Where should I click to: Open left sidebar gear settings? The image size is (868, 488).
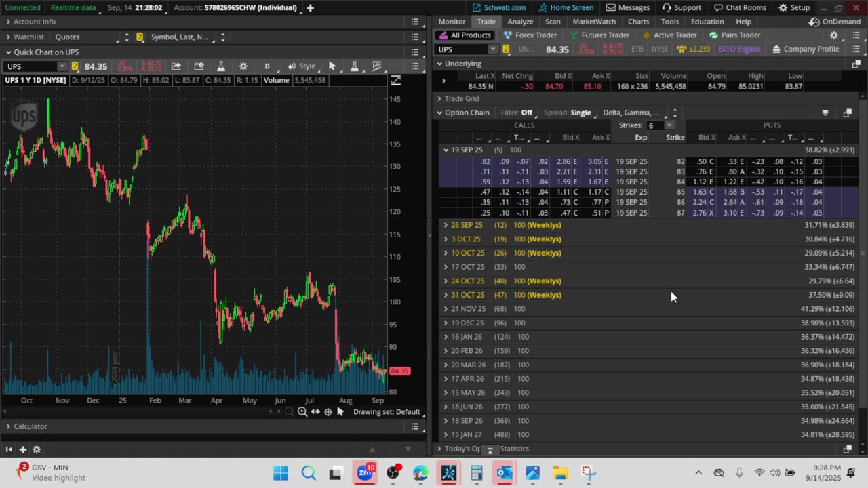click(37, 449)
